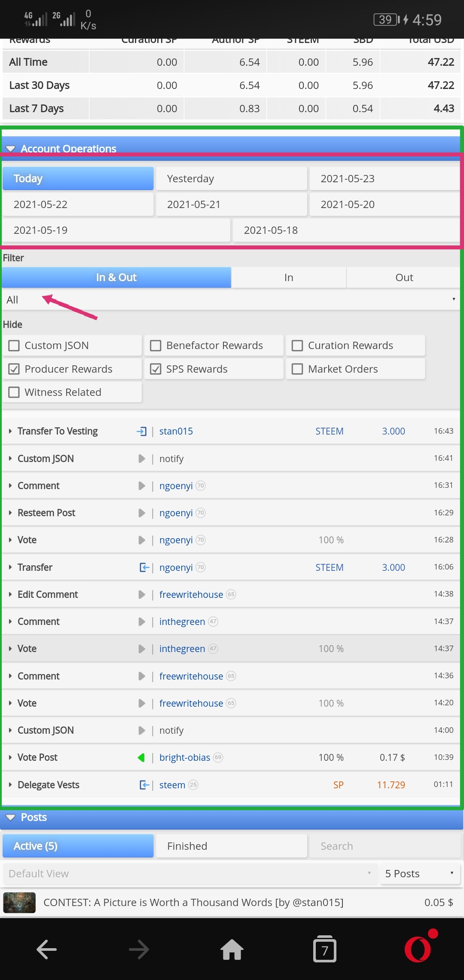Open ngoenyi link in Resteem Post row

tap(176, 513)
